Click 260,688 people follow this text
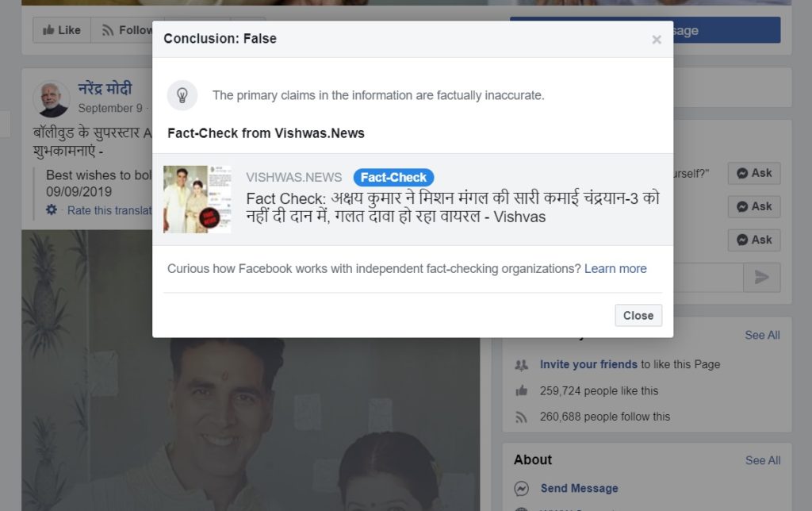The image size is (812, 511). tap(605, 417)
